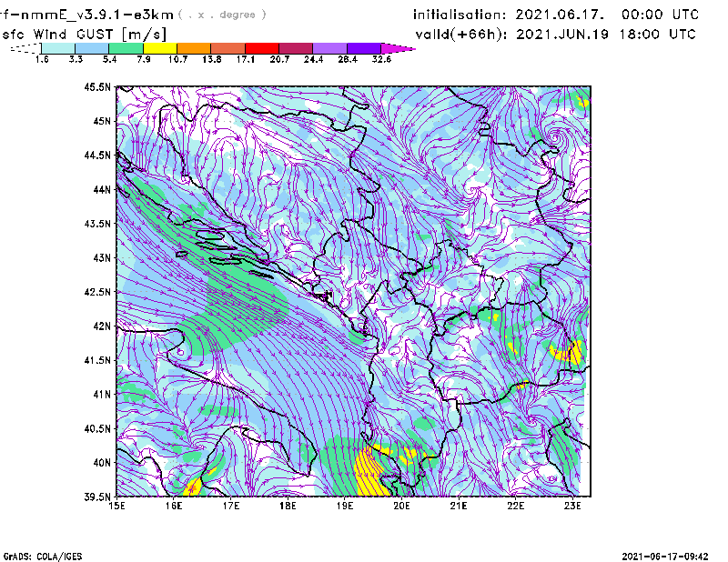Click the 44N latitude label
Screen dimensions: 728x562
tap(102, 189)
